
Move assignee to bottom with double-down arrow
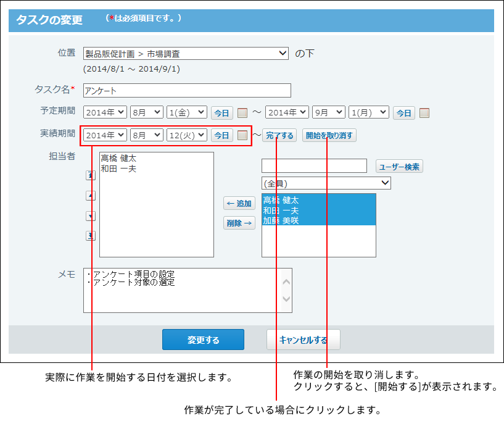[x=91, y=236]
